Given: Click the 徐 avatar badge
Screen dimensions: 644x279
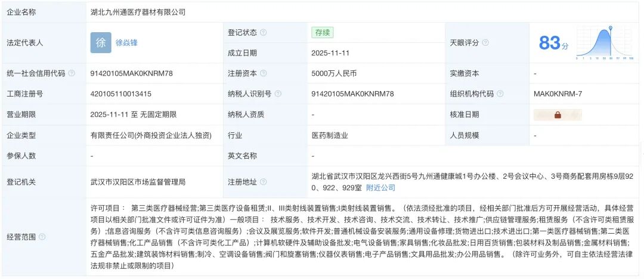Looking at the screenshot, I should point(101,43).
